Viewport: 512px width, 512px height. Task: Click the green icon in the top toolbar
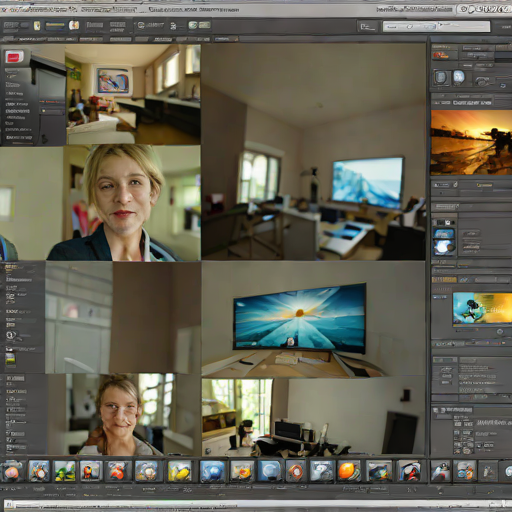click(x=193, y=25)
